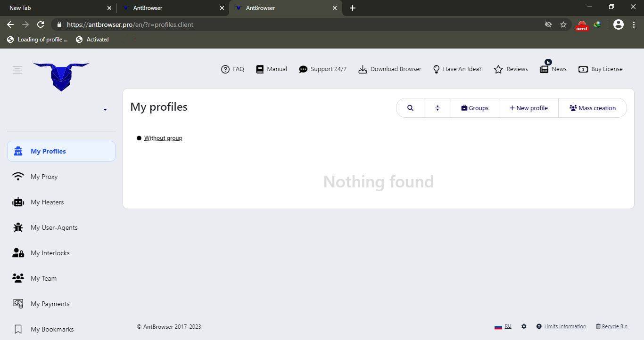Go back to previous page
This screenshot has width=644, height=340.
[10, 24]
